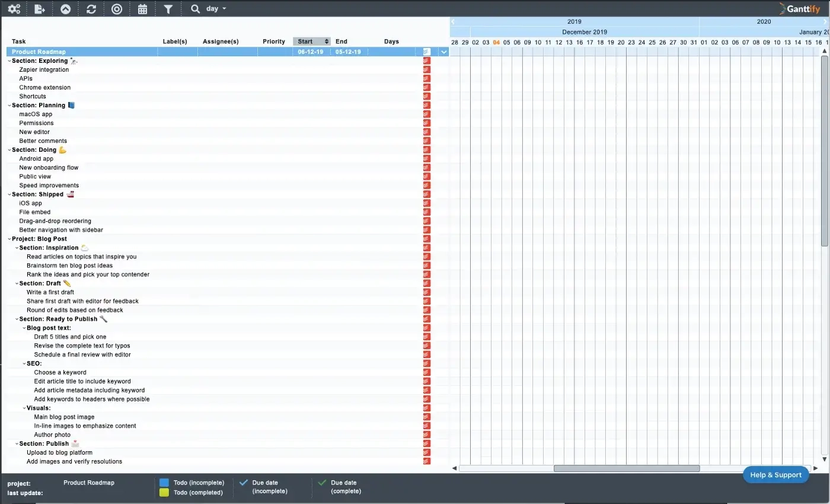The width and height of the screenshot is (830, 504).
Task: Select the collapse-all arrow icon
Action: pos(65,8)
